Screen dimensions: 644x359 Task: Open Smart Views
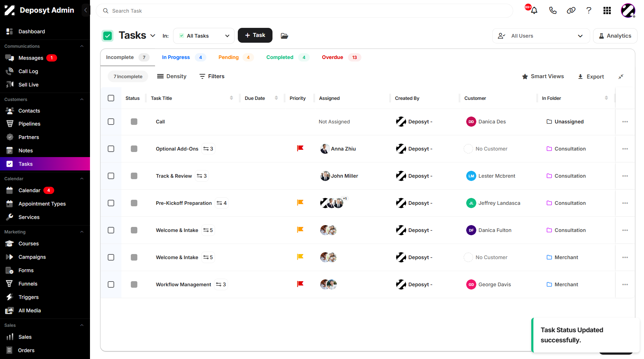(x=543, y=76)
